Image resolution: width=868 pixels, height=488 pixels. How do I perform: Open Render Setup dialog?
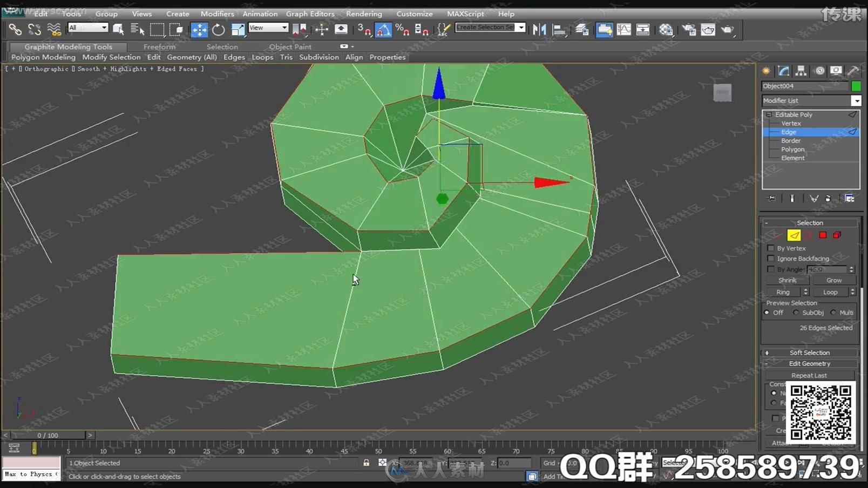(x=689, y=30)
